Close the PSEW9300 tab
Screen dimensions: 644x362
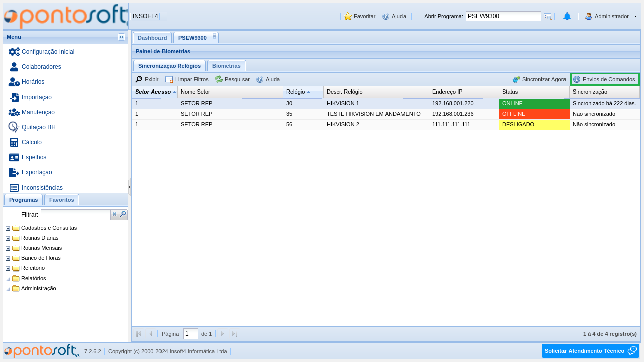tap(214, 36)
